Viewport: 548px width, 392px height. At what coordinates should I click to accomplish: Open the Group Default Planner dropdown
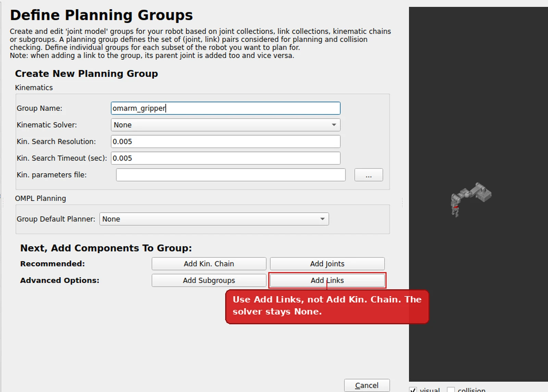coord(214,219)
